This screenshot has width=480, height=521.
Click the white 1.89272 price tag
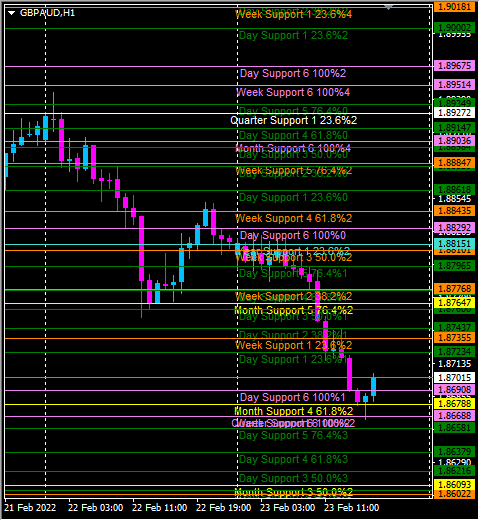454,113
